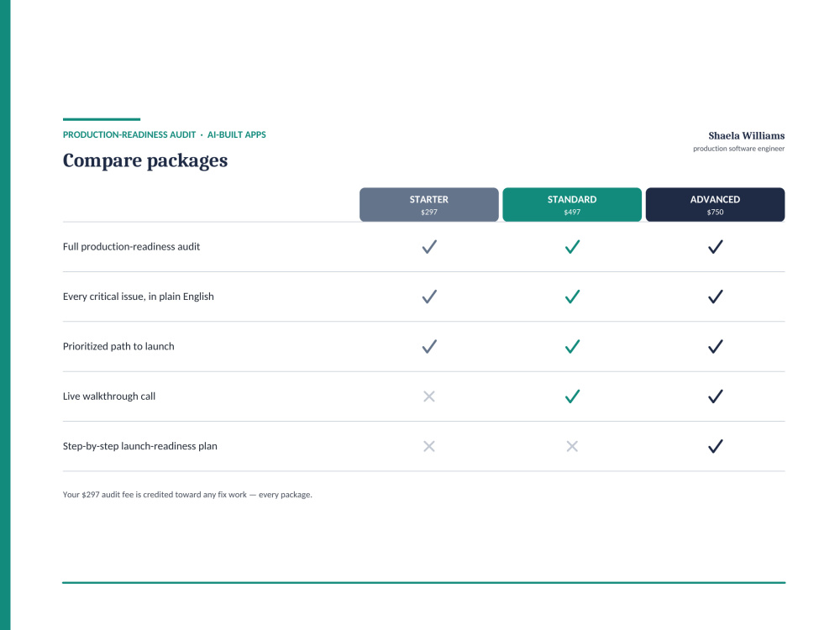This screenshot has height=630, width=840.
Task: Click Standard checkmark for Live walkthrough call
Action: [x=572, y=396]
